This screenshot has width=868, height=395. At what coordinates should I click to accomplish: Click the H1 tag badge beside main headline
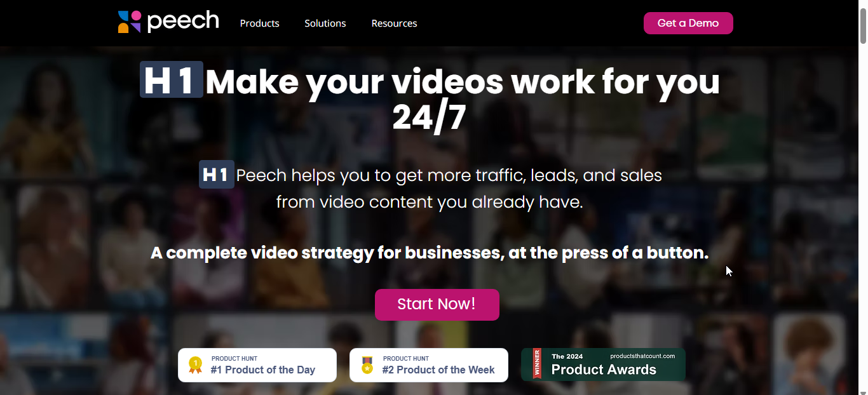pyautogui.click(x=172, y=79)
